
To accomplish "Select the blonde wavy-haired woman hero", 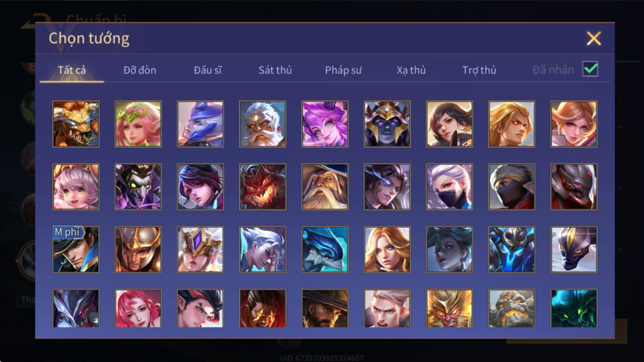I will (387, 249).
